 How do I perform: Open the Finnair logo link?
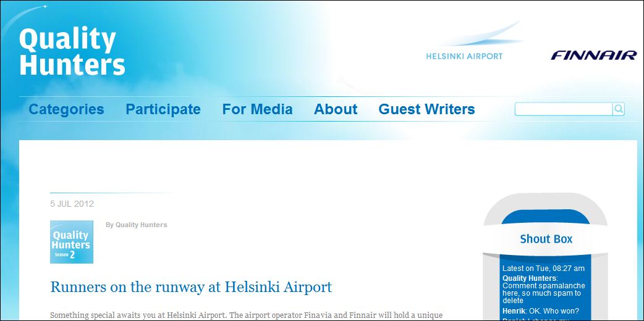click(x=593, y=55)
